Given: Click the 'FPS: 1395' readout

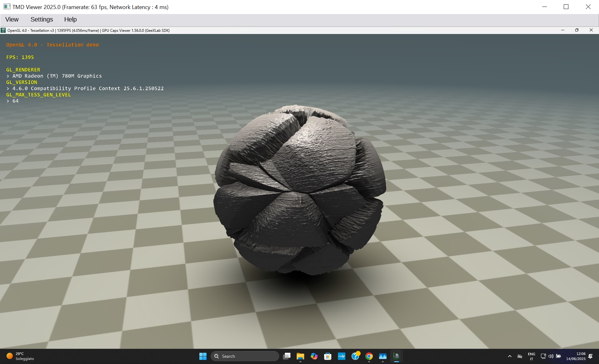Looking at the screenshot, I should point(20,57).
